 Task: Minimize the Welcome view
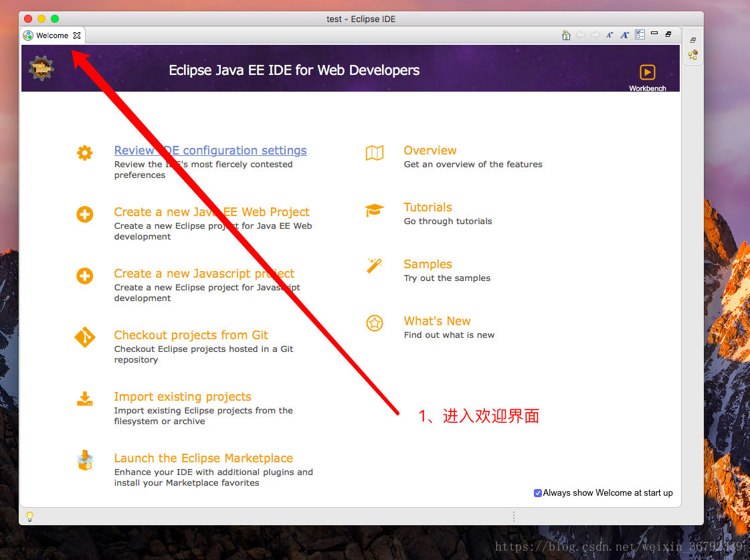tap(654, 33)
